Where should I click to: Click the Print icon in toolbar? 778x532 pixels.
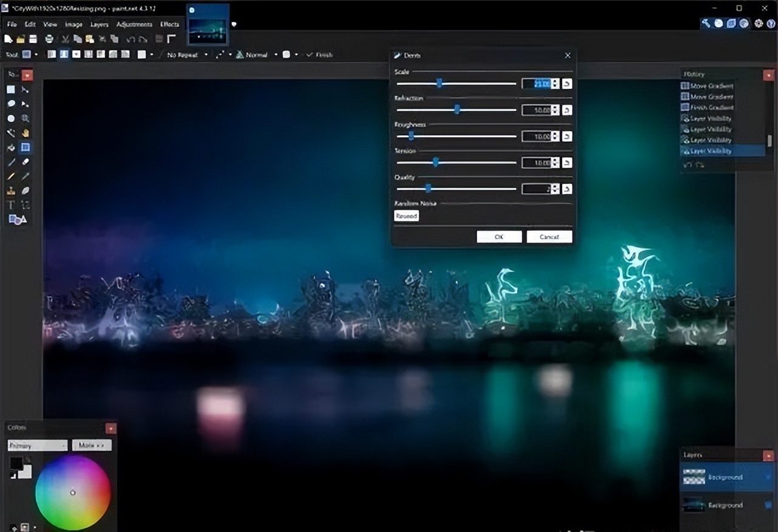[49, 39]
